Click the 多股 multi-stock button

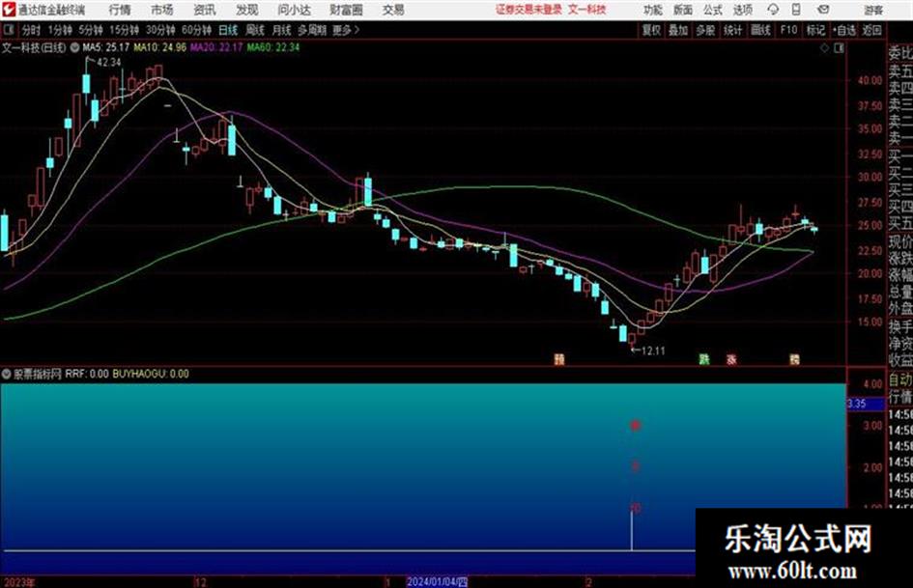coord(705,30)
